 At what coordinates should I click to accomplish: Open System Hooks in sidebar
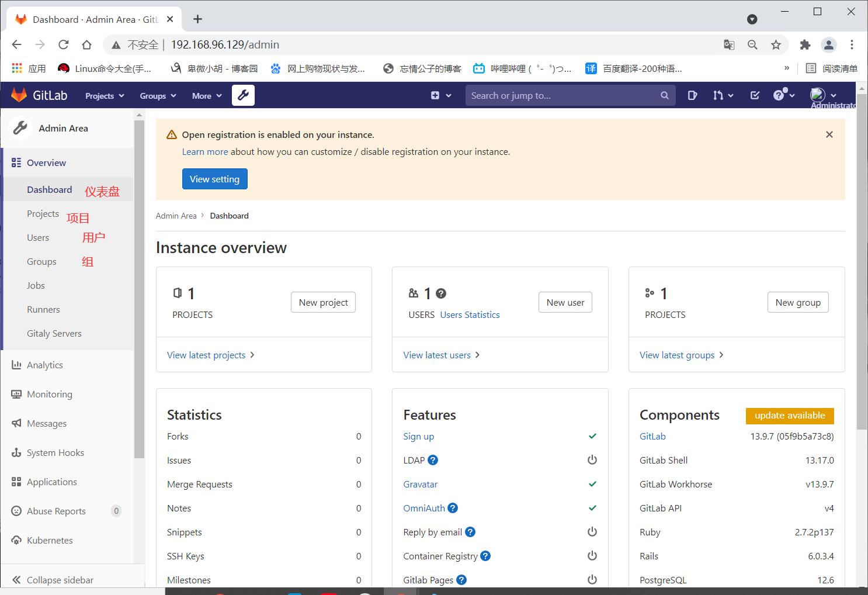tap(48, 452)
